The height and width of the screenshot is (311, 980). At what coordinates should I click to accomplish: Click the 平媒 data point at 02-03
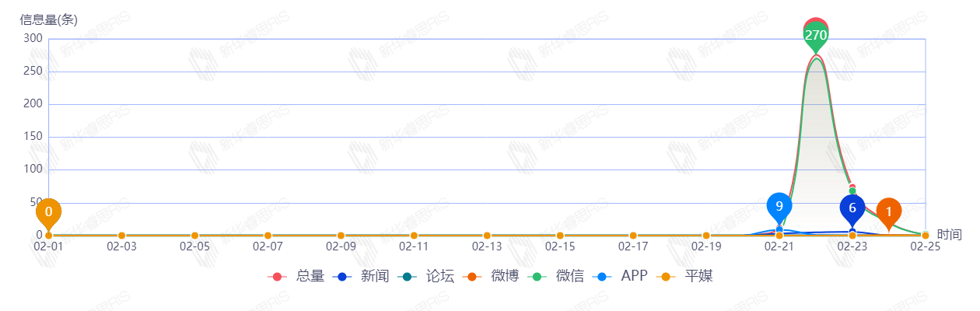click(121, 236)
